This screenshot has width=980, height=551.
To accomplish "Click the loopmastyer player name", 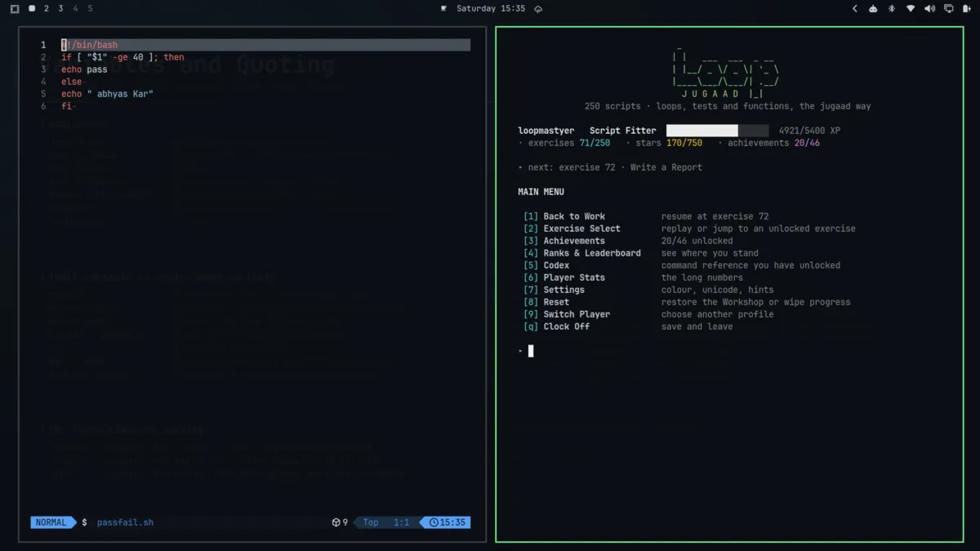I will pos(546,131).
